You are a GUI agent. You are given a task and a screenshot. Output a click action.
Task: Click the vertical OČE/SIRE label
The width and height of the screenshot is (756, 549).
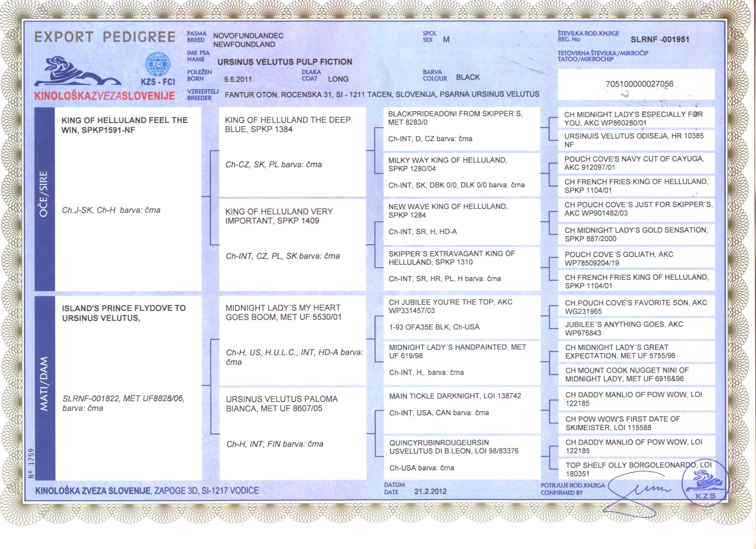click(44, 194)
